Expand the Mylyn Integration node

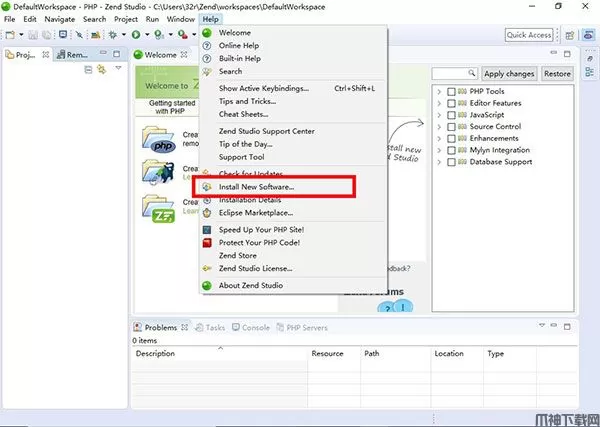439,150
